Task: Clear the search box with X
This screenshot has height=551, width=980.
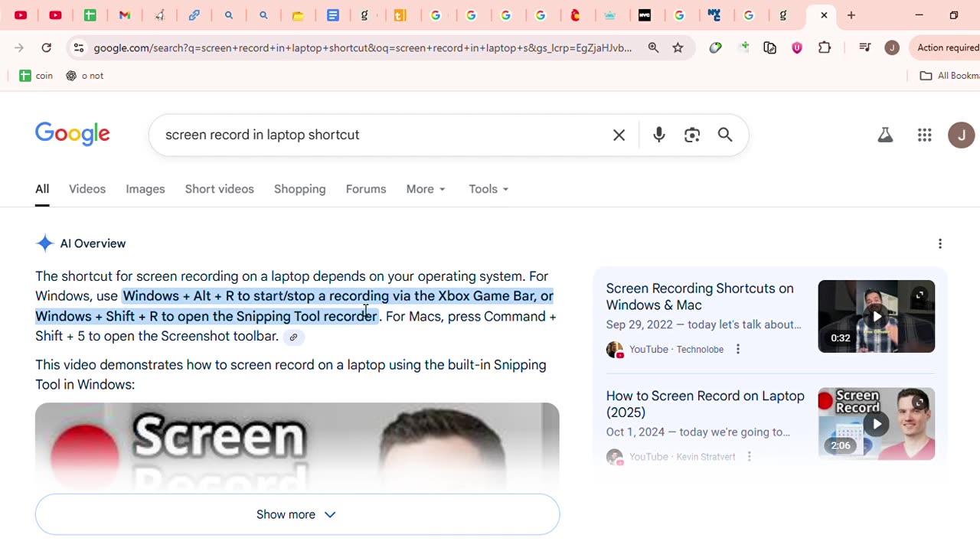Action: pos(619,135)
